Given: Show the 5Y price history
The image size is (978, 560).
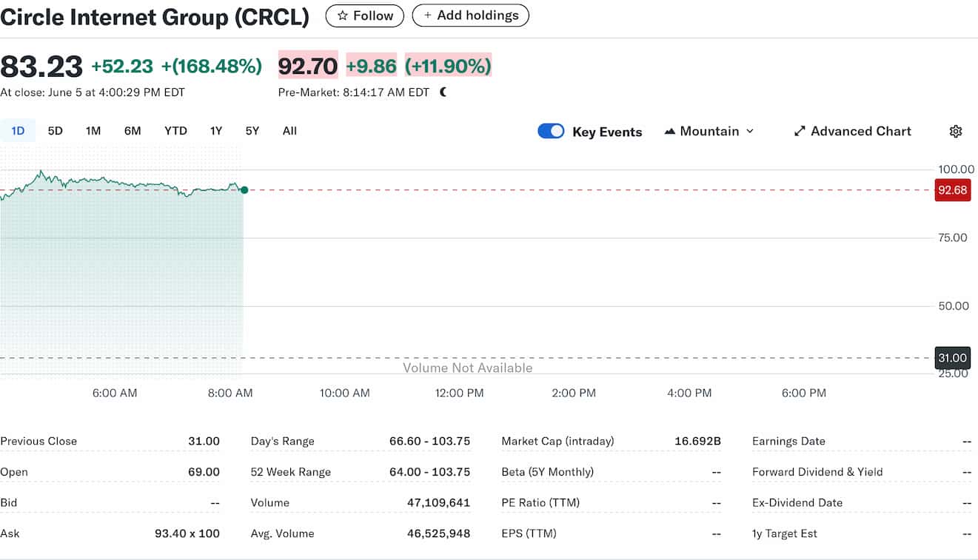Looking at the screenshot, I should (x=252, y=131).
